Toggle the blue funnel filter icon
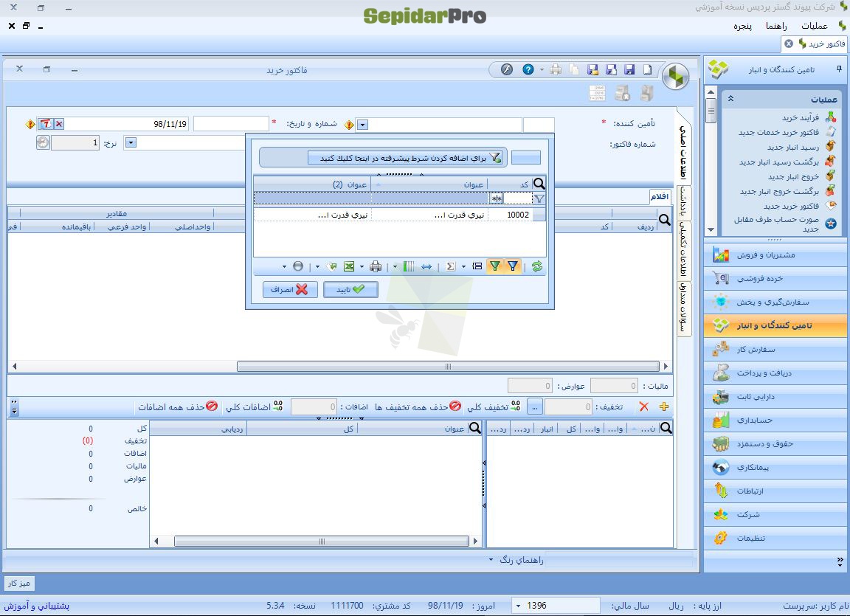The height and width of the screenshot is (616, 850). tap(513, 266)
